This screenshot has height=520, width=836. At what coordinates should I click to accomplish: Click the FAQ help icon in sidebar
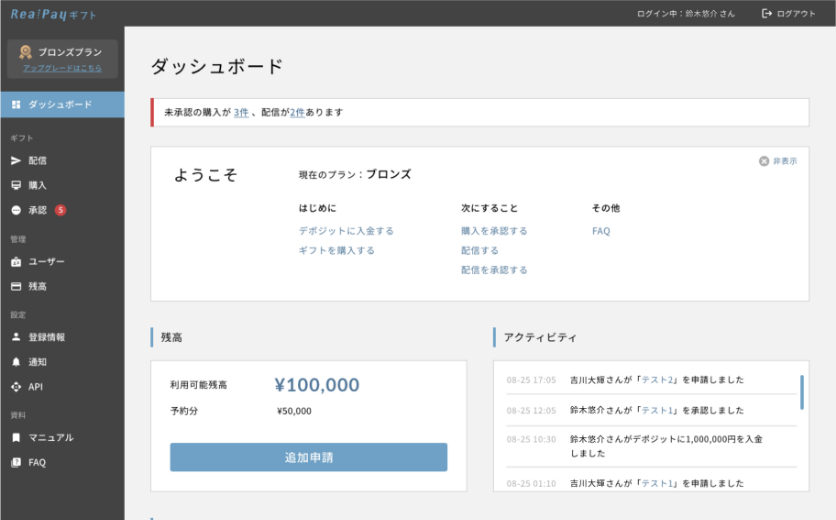click(x=16, y=462)
